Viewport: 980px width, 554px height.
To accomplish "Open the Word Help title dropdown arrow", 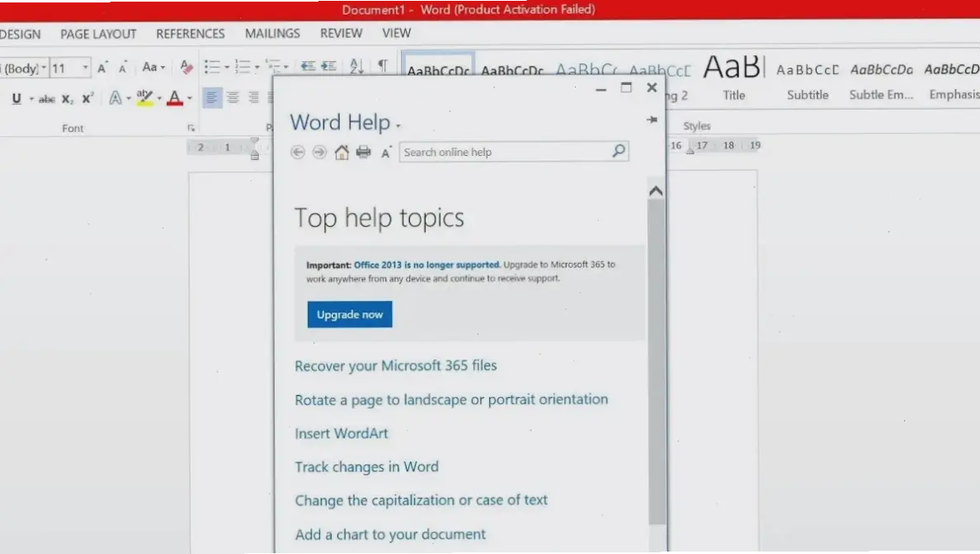I will pyautogui.click(x=398, y=126).
